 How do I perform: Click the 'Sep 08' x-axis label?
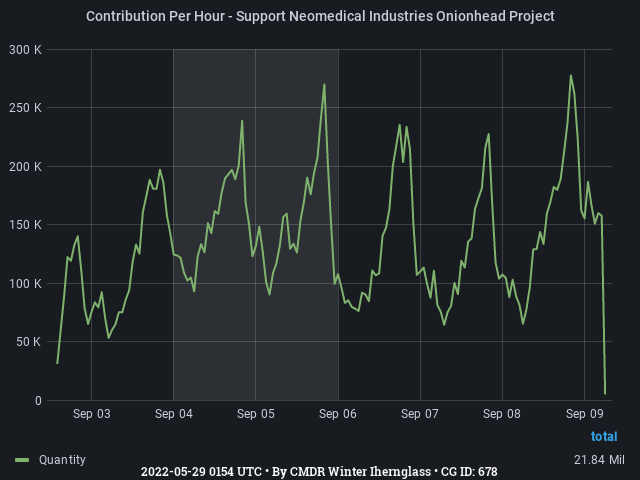502,414
